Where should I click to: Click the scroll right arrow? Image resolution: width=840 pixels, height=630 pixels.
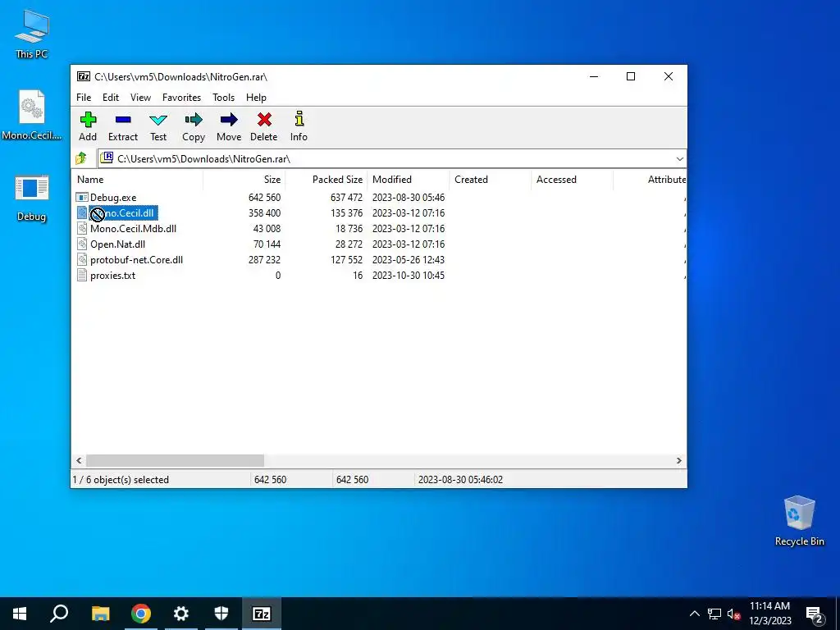pyautogui.click(x=678, y=461)
